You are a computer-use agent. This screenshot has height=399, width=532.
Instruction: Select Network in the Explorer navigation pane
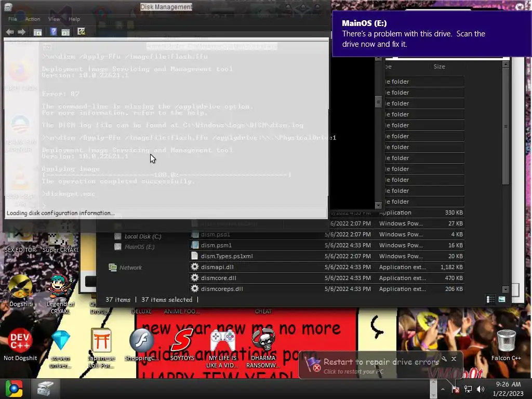(x=130, y=268)
